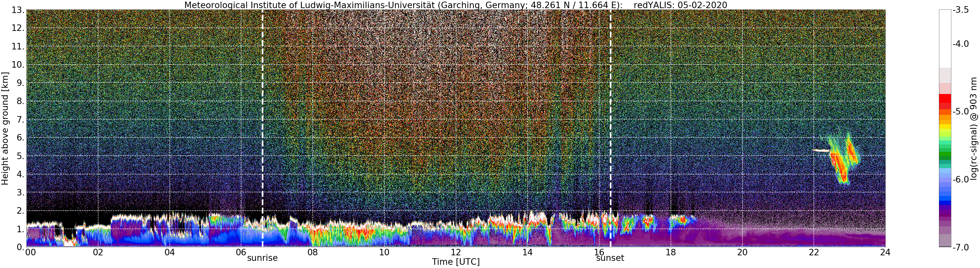Click the '14' tick on the time axis
The width and height of the screenshot is (980, 268).
point(527,252)
